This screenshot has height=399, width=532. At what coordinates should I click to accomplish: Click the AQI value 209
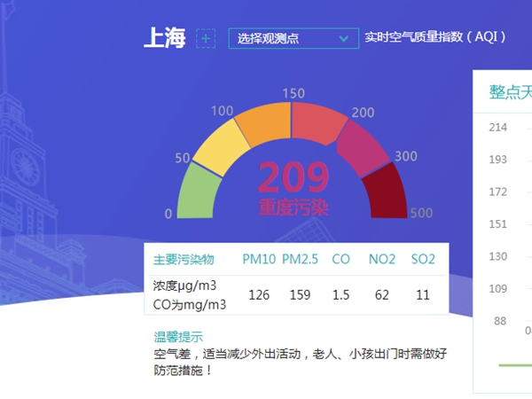point(293,178)
